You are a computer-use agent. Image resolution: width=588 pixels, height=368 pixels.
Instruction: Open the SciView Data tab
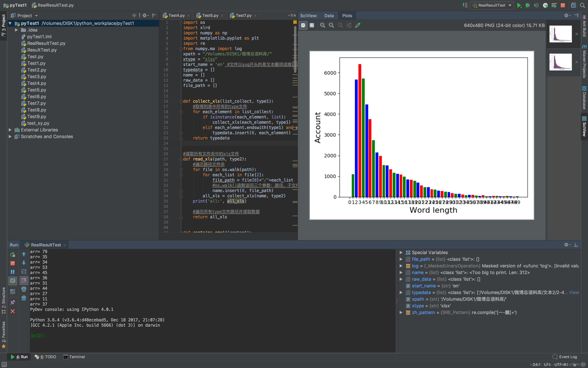[x=329, y=16]
